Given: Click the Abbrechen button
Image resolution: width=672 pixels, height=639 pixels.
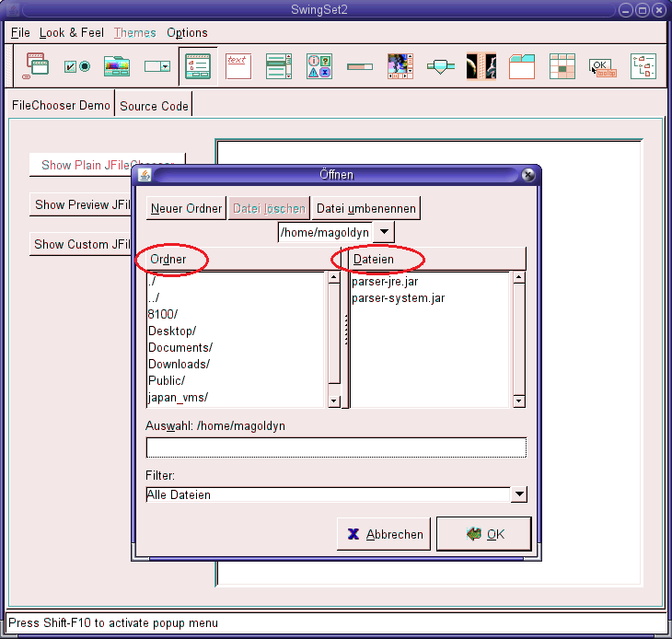Looking at the screenshot, I should (x=385, y=534).
